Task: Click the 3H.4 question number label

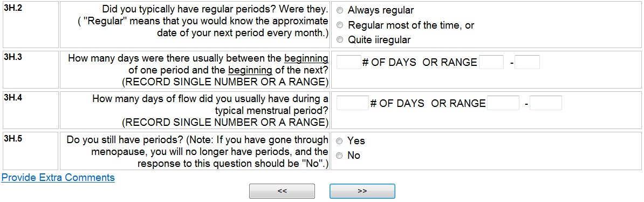Action: coord(12,98)
